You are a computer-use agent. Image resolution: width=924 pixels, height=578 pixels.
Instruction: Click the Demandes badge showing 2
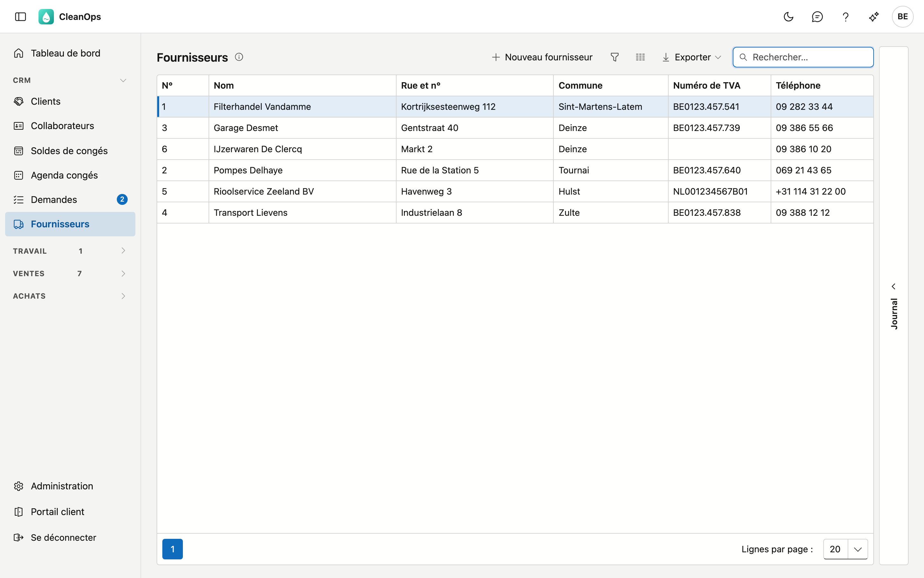[x=122, y=199]
